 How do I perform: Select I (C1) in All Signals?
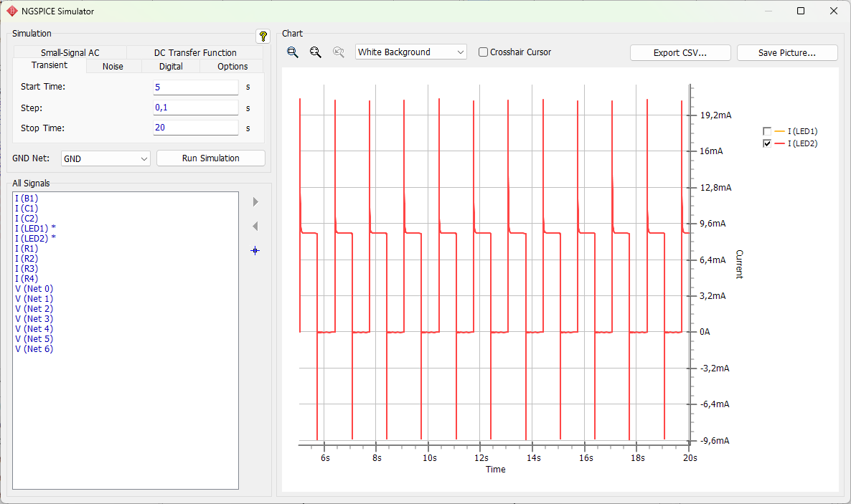click(27, 209)
